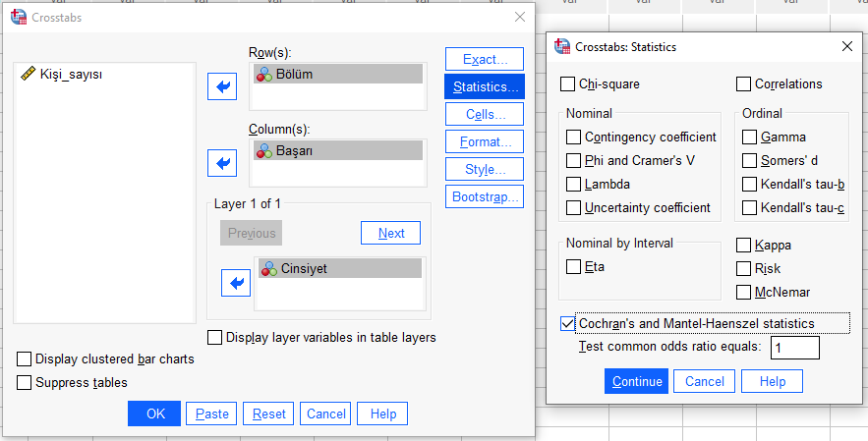Viewport: 868px width, 441px height.
Task: Click Next in the Layer section
Action: (390, 233)
